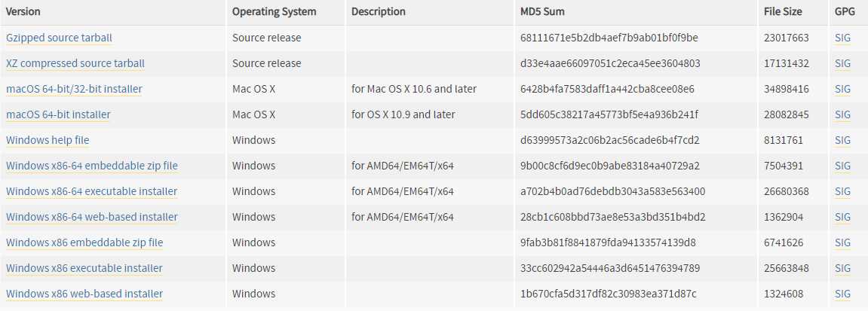
Task: Click Windows x86 executable installer link
Action: coord(84,269)
